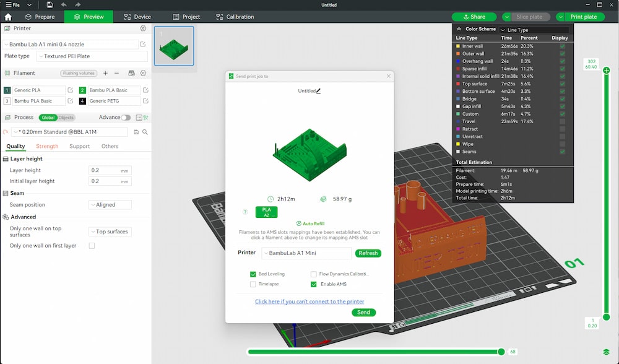The height and width of the screenshot is (364, 619).
Task: Open Color Scheme Line Type dropdown
Action: click(534, 30)
